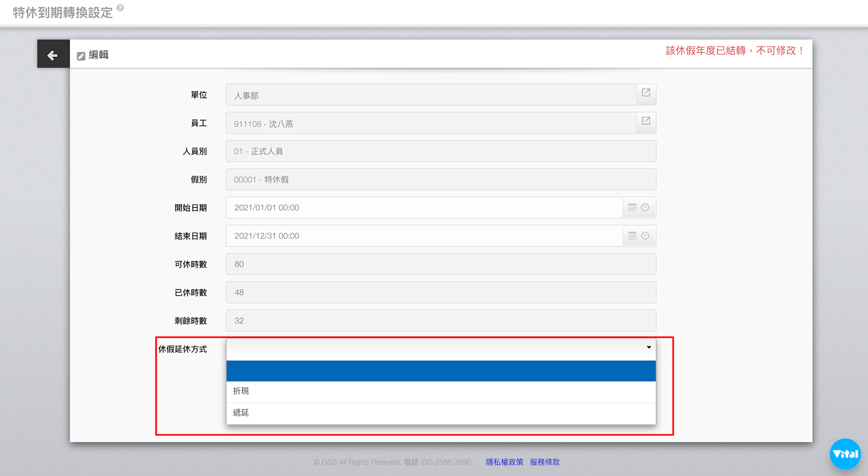Viewport: 868px width, 476px height.
Task: Open the Vital chat assistant bubble
Action: click(x=845, y=454)
